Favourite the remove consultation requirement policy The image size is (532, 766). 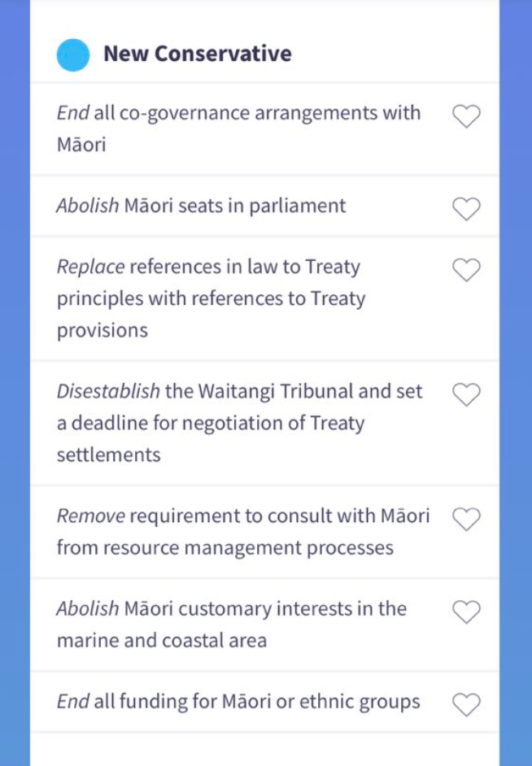click(466, 520)
